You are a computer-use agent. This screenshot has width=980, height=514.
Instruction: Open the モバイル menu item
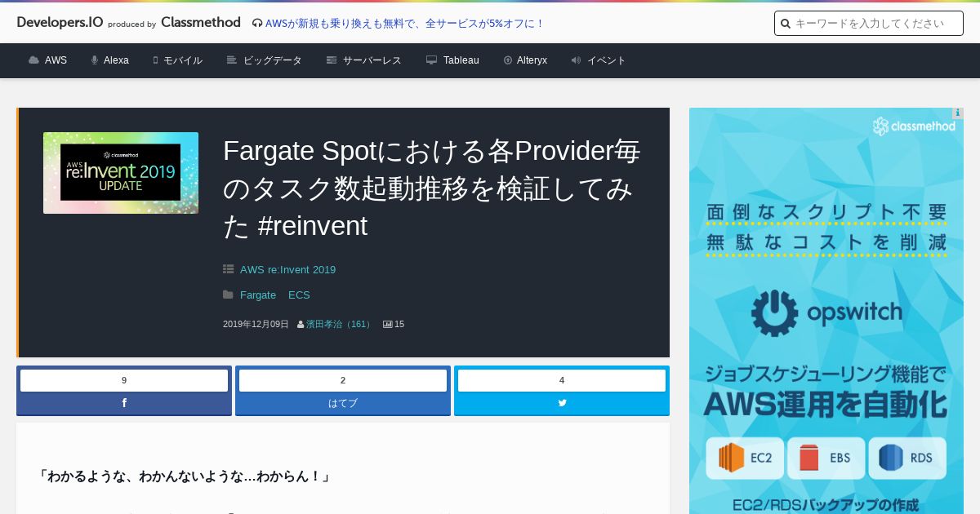[183, 60]
